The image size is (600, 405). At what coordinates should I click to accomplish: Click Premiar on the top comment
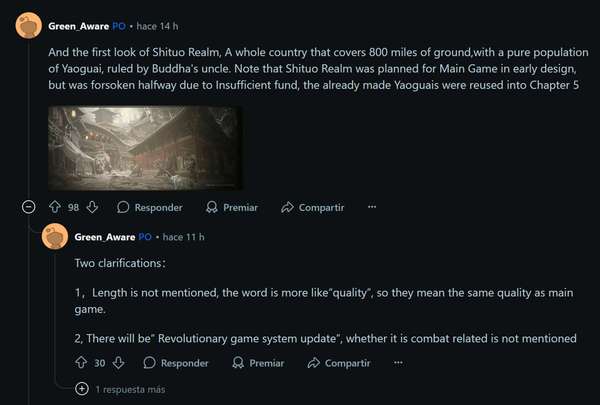click(x=232, y=207)
